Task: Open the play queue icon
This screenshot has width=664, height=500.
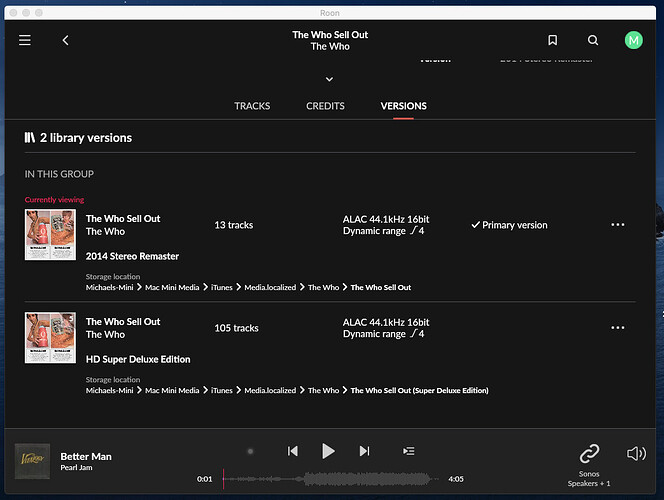Action: tap(409, 451)
